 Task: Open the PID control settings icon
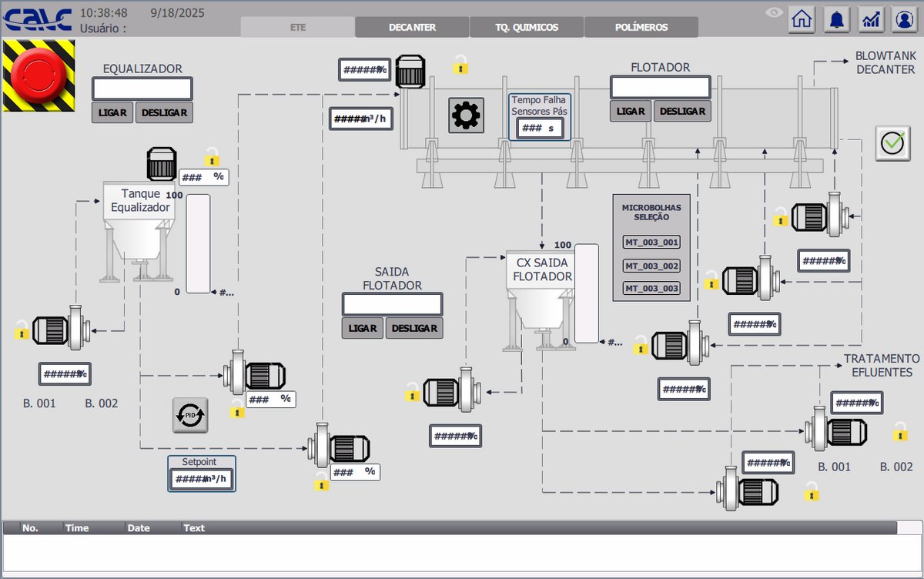coord(190,415)
